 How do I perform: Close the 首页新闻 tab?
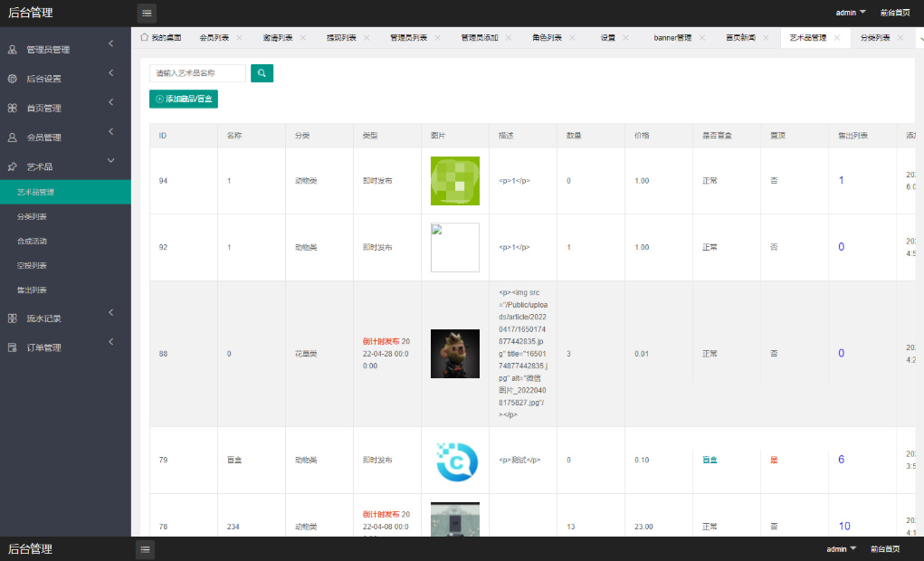[766, 38]
